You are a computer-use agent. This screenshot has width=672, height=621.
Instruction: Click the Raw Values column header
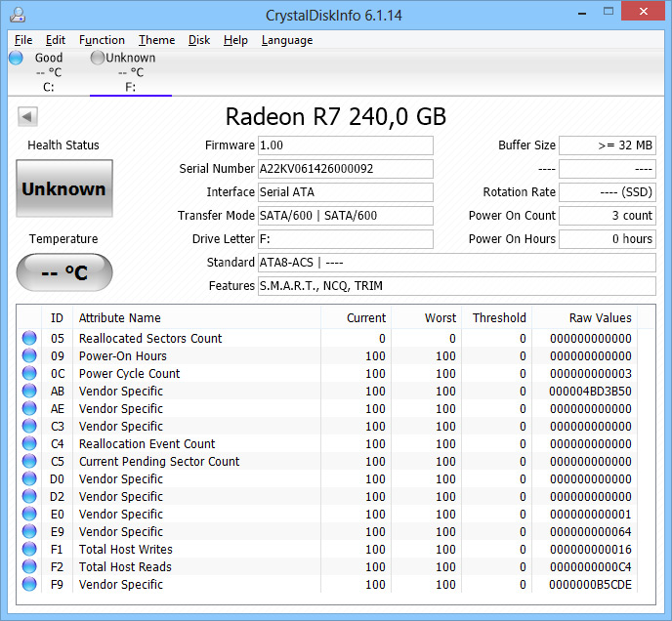584,317
